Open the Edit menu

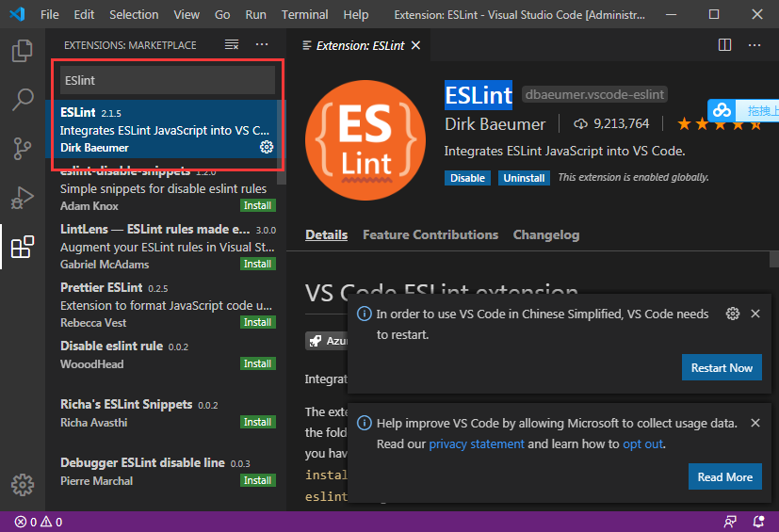[84, 14]
